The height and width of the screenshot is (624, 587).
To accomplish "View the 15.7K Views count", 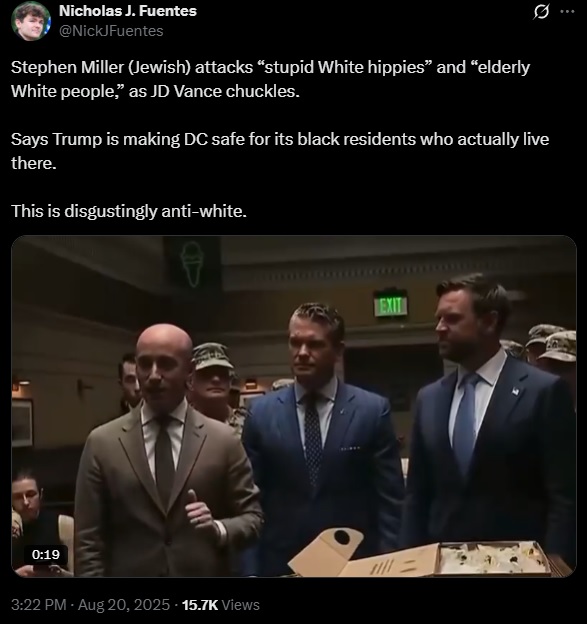I will (x=221, y=604).
